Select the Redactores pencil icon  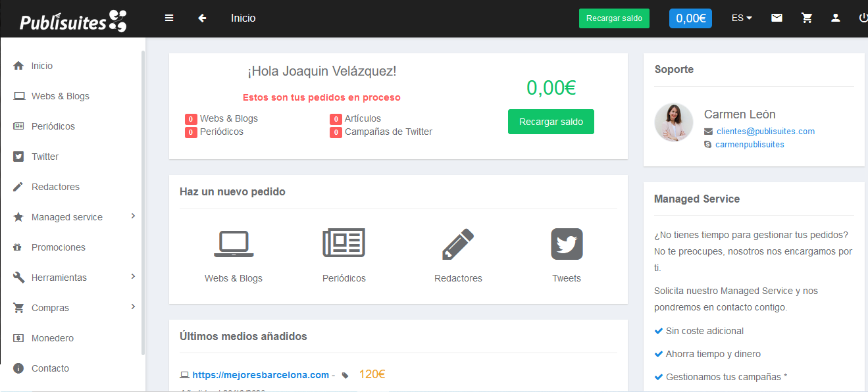458,243
